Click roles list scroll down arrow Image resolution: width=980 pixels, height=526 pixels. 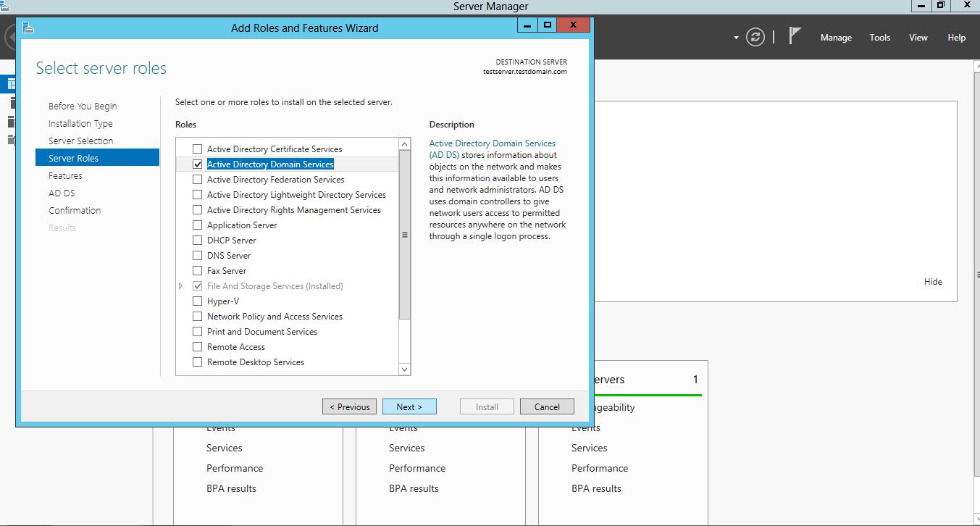(x=405, y=370)
